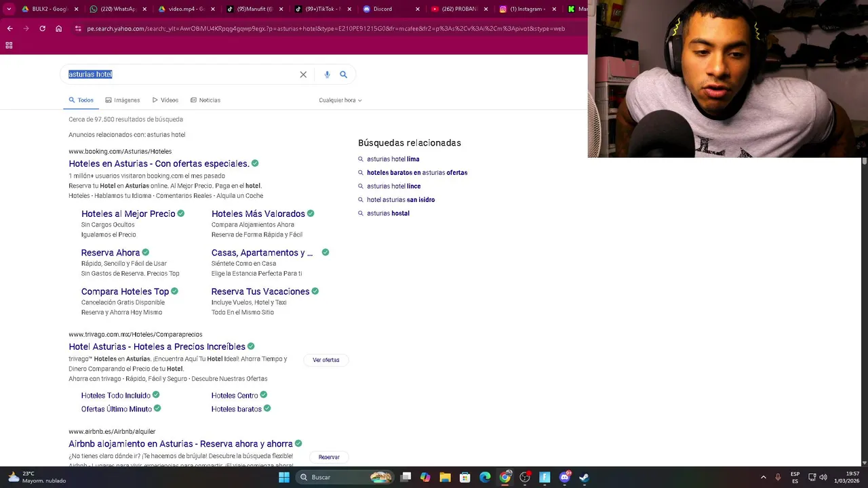Open Airbnb alojamiento en Asturias result
The height and width of the screenshot is (488, 868).
point(180,444)
